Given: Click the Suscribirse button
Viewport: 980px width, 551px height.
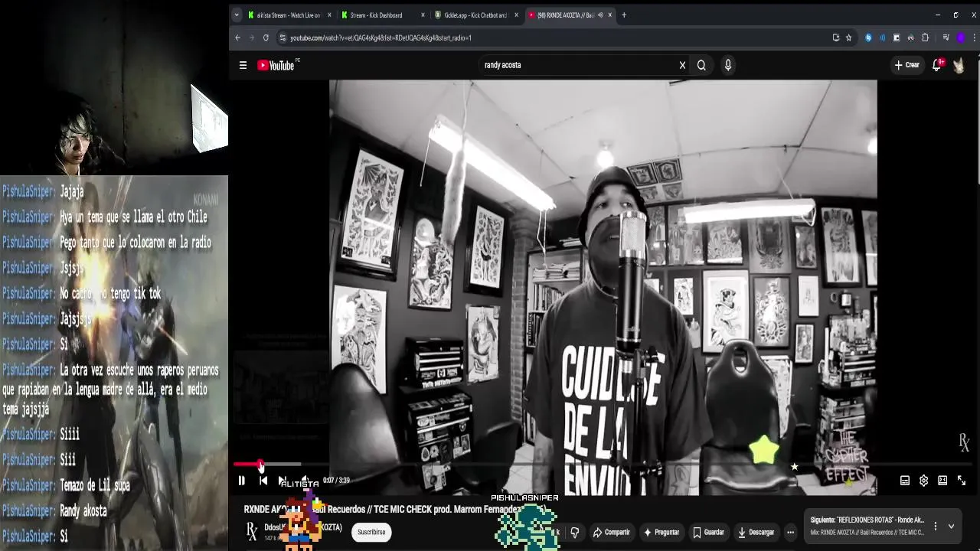Looking at the screenshot, I should click(371, 532).
